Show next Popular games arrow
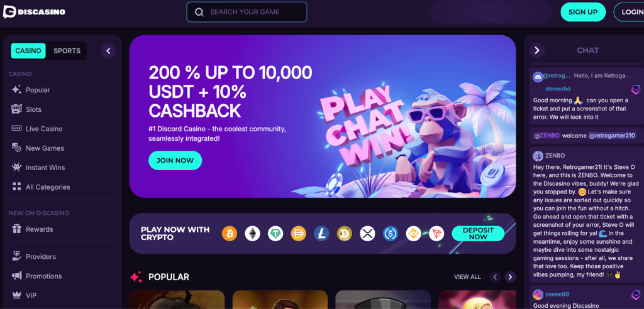The width and height of the screenshot is (644, 309). point(510,277)
